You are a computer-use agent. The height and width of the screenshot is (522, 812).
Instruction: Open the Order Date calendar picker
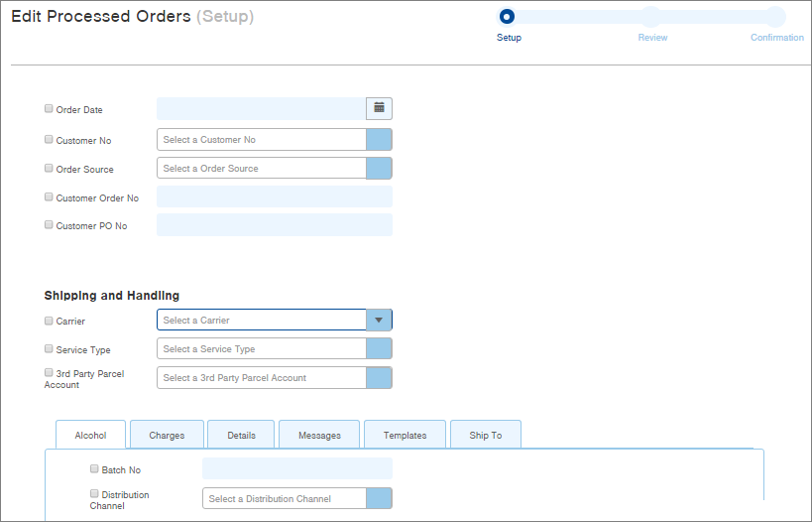[x=379, y=108]
